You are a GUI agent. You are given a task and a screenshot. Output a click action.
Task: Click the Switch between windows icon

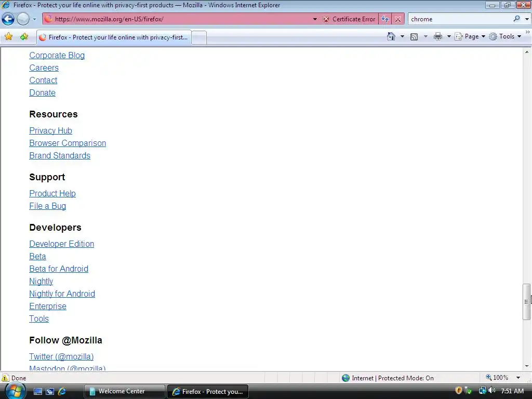[x=50, y=392]
